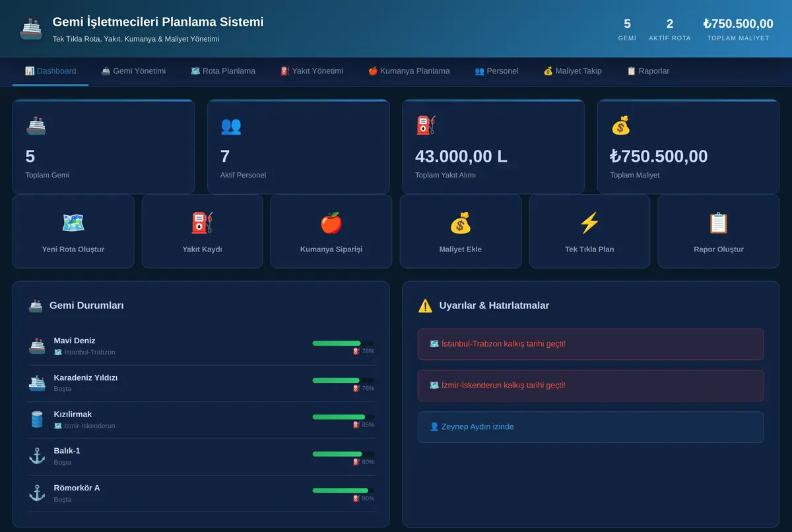Click the anchor icon beside Römorkör A
The width and height of the screenshot is (792, 532).
click(37, 493)
